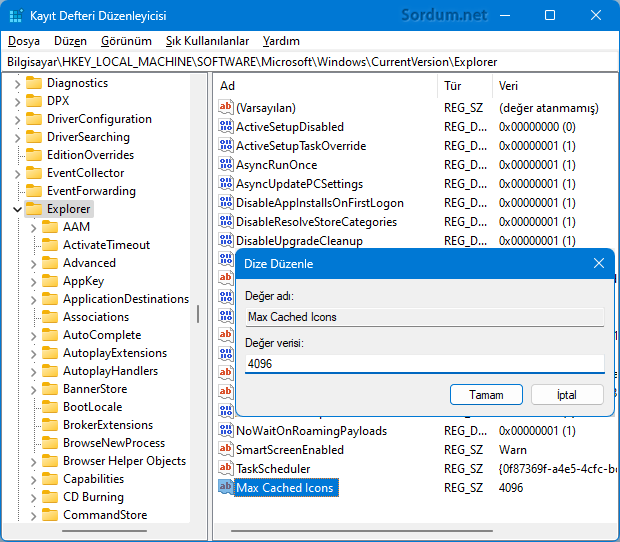620x542 pixels.
Task: Select the Browser Helper Objects key
Action: tap(124, 461)
